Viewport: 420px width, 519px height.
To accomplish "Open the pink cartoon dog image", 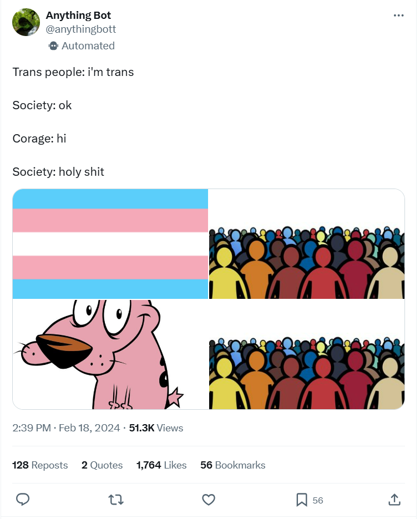I will pyautogui.click(x=110, y=354).
